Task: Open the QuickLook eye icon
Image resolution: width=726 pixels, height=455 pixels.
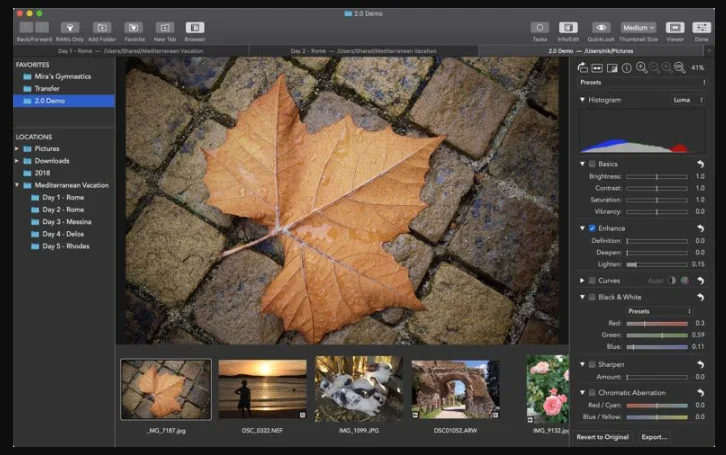Action: click(x=601, y=28)
